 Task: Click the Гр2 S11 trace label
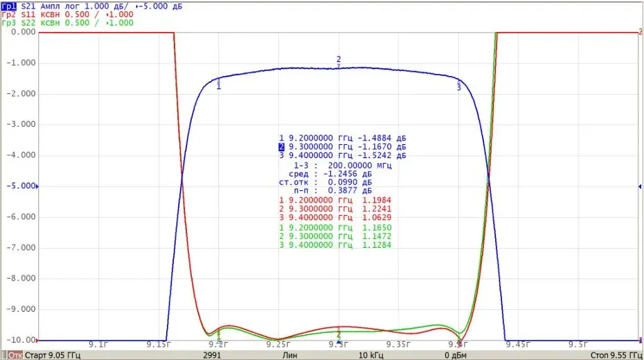(9, 15)
